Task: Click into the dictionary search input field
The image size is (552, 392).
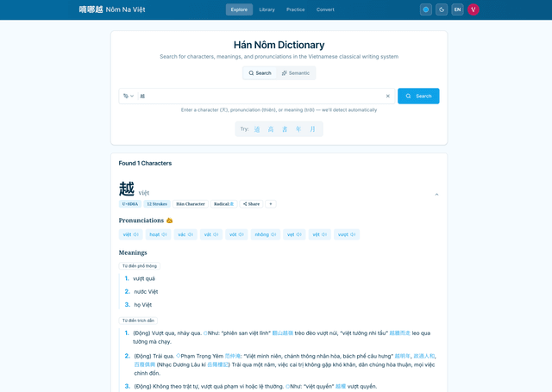Action: 260,96
